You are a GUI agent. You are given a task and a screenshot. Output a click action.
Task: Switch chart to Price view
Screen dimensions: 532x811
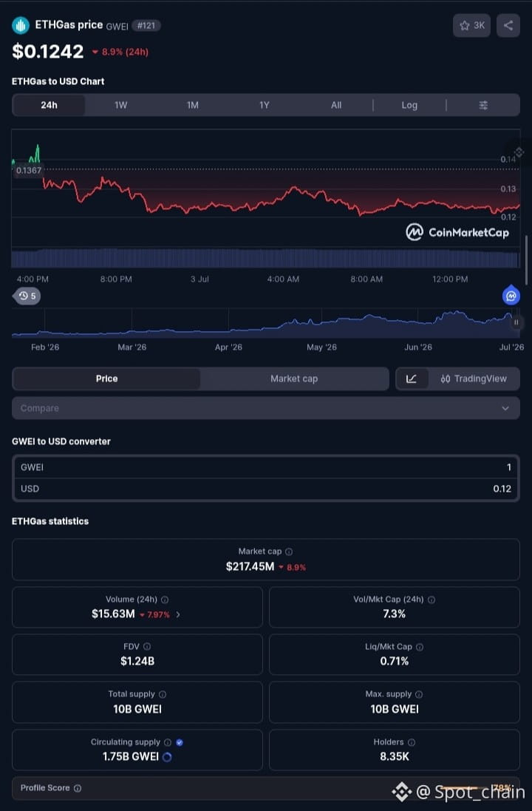click(x=106, y=379)
